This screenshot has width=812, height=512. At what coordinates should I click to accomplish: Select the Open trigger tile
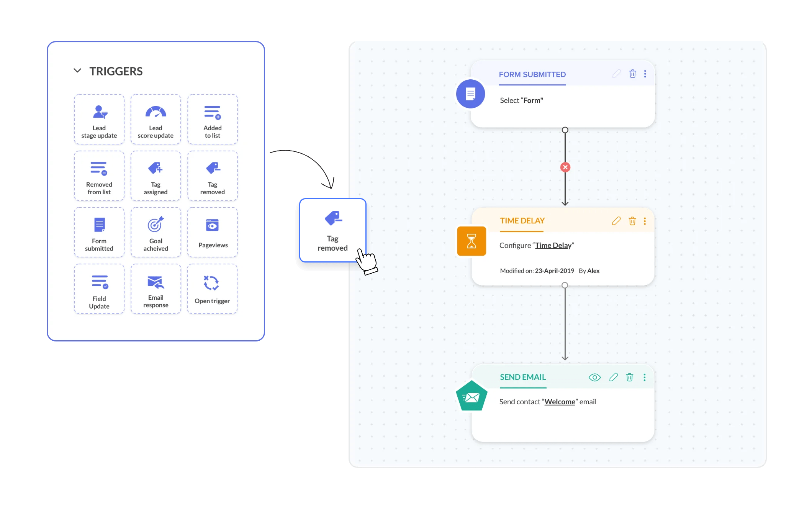pos(212,289)
